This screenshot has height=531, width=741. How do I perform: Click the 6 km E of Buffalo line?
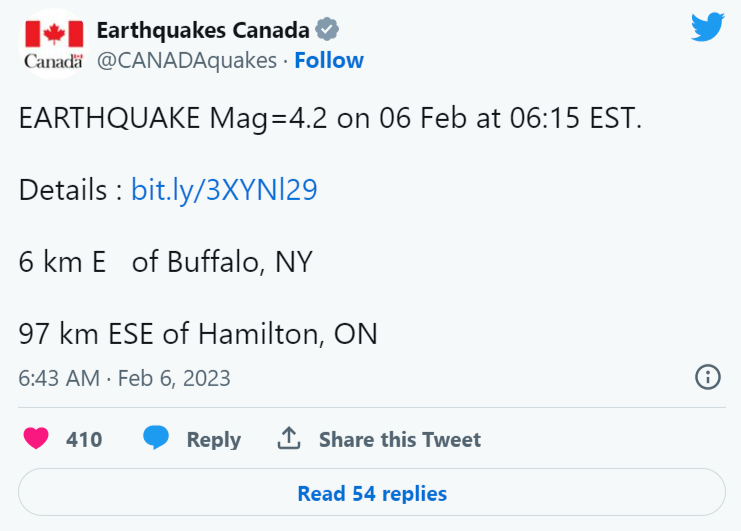click(166, 262)
